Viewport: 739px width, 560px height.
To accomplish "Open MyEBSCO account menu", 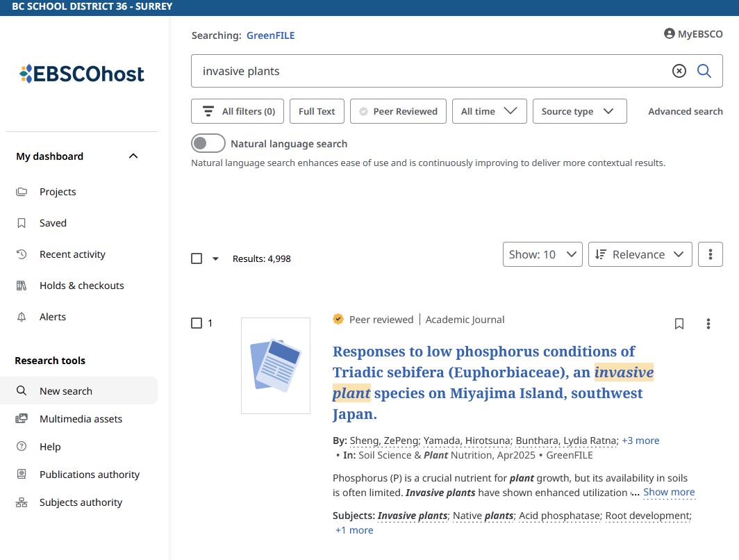I will pyautogui.click(x=693, y=34).
